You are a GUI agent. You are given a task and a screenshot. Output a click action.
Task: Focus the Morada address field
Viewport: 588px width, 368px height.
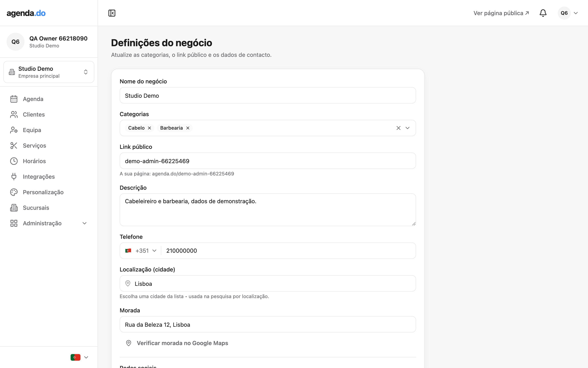point(268,324)
